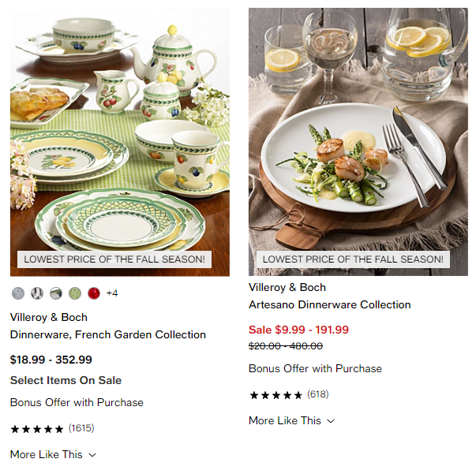Select the red color swatch
Screen dimensions: 476x470
pos(94,293)
